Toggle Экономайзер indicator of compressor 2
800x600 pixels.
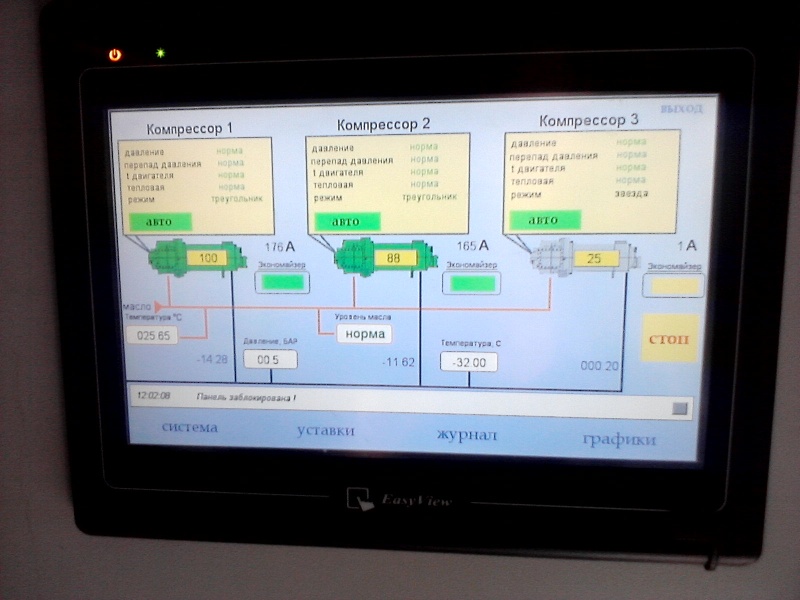coord(472,283)
